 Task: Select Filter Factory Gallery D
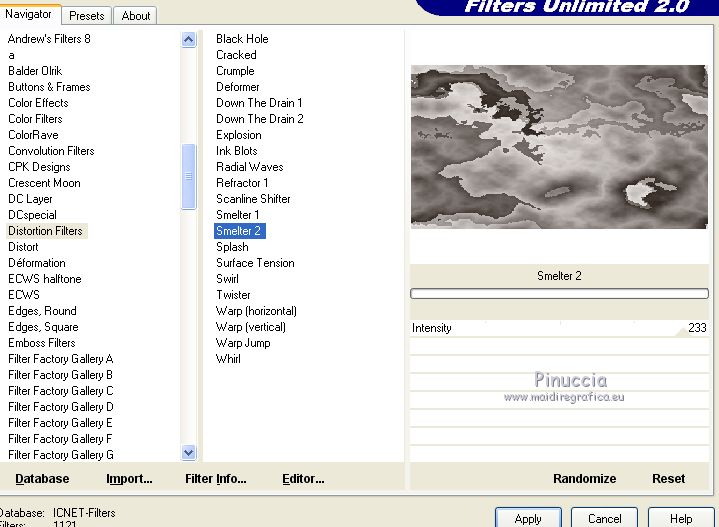(61, 407)
